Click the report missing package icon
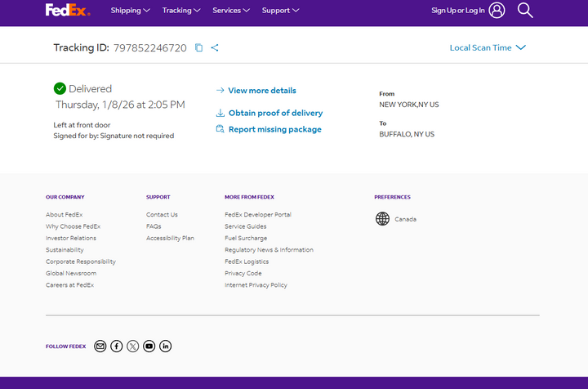588x389 pixels. point(220,129)
